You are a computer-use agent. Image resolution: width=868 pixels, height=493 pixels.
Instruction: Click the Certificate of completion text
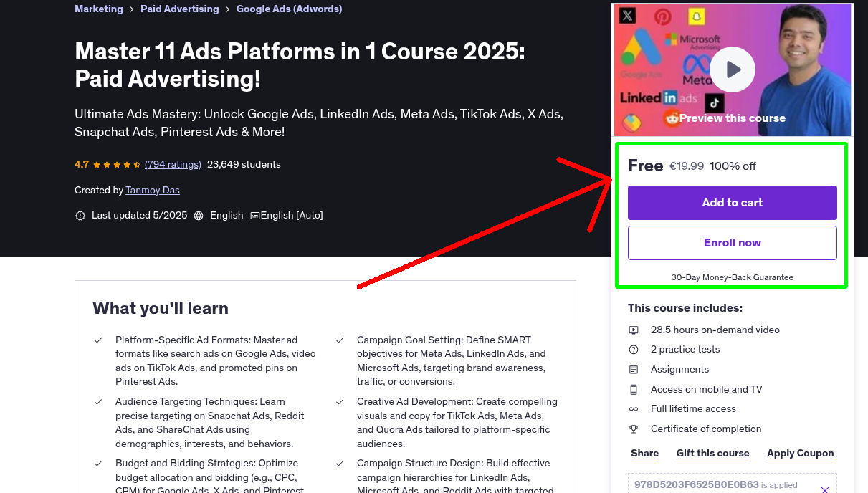(x=706, y=429)
